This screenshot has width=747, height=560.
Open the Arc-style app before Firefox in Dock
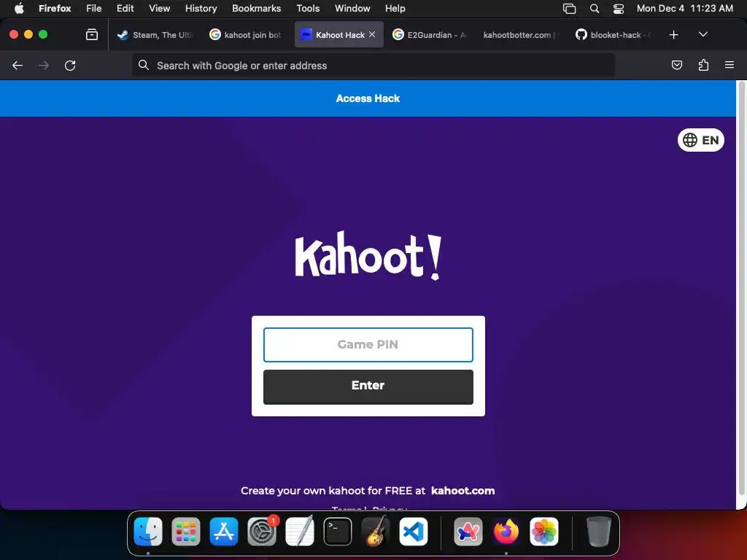click(468, 532)
